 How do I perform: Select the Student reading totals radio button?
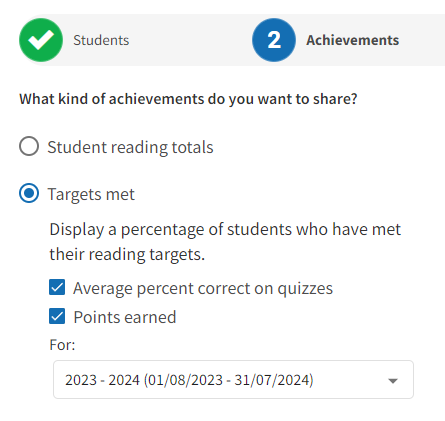click(29, 146)
